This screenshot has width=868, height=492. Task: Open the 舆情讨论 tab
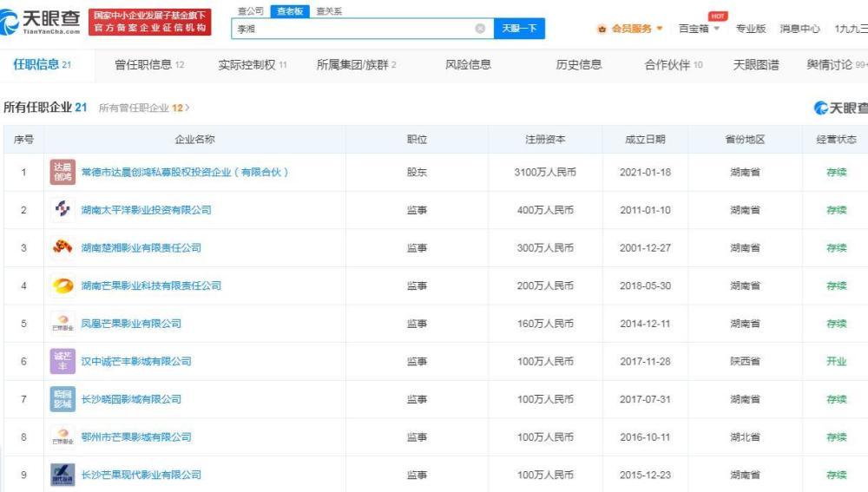pos(837,65)
